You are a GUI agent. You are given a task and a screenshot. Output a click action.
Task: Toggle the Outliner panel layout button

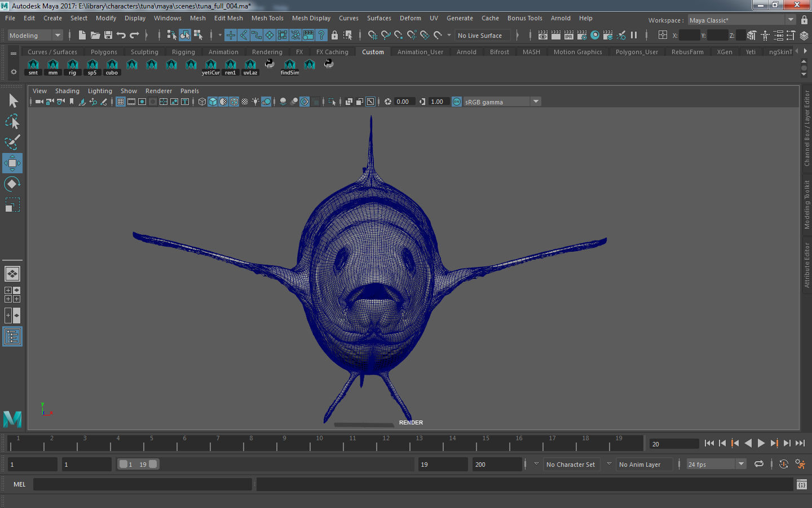[x=12, y=337]
